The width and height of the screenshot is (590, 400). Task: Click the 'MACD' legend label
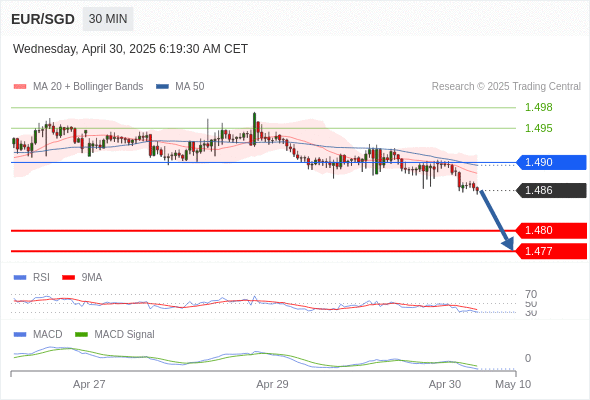pyautogui.click(x=47, y=335)
